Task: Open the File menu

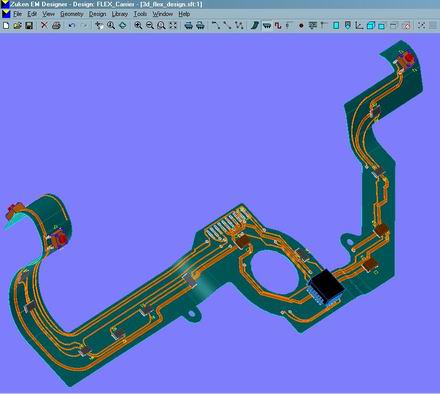Action: (x=17, y=14)
